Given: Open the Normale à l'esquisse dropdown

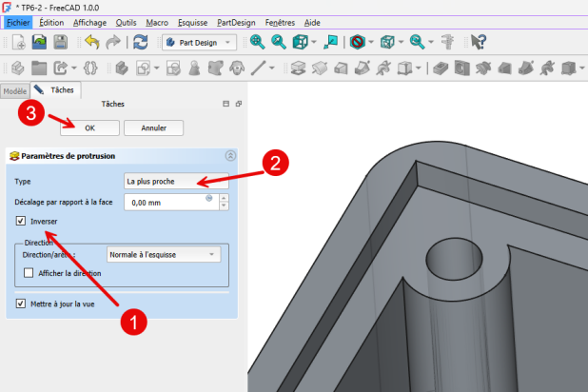Looking at the screenshot, I should coord(164,254).
